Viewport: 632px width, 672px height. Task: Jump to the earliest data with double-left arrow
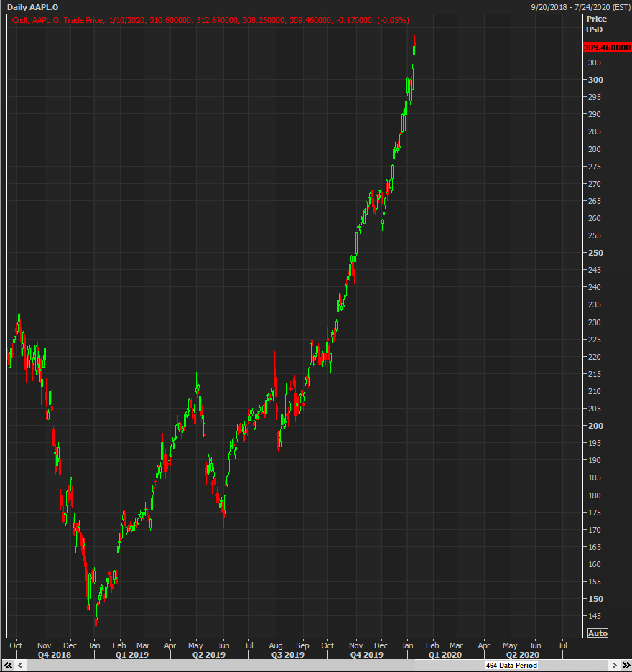pos(8,665)
